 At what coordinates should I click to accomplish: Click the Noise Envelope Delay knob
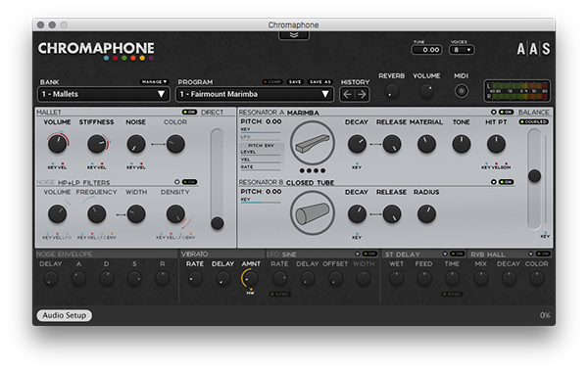tap(51, 278)
